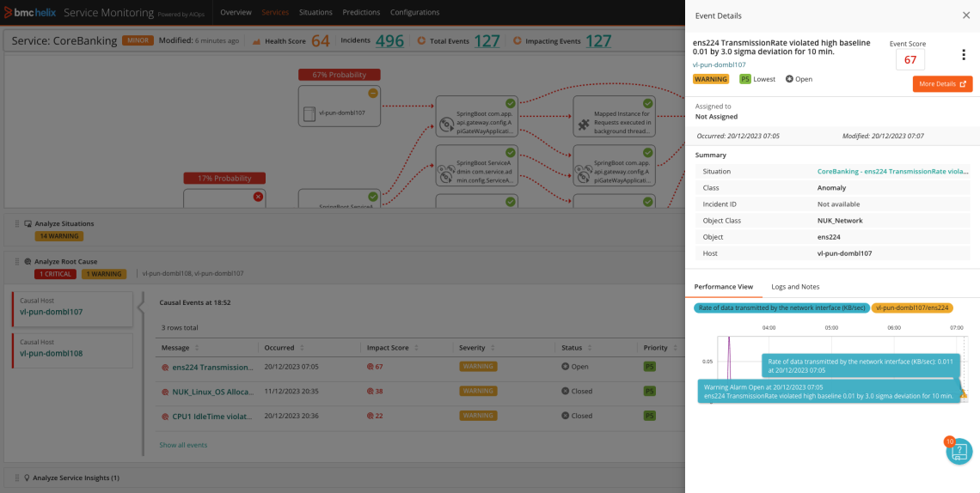The height and width of the screenshot is (493, 980).
Task: Toggle the vl-pun-dombl107/ens224 legend chip
Action: (912, 307)
